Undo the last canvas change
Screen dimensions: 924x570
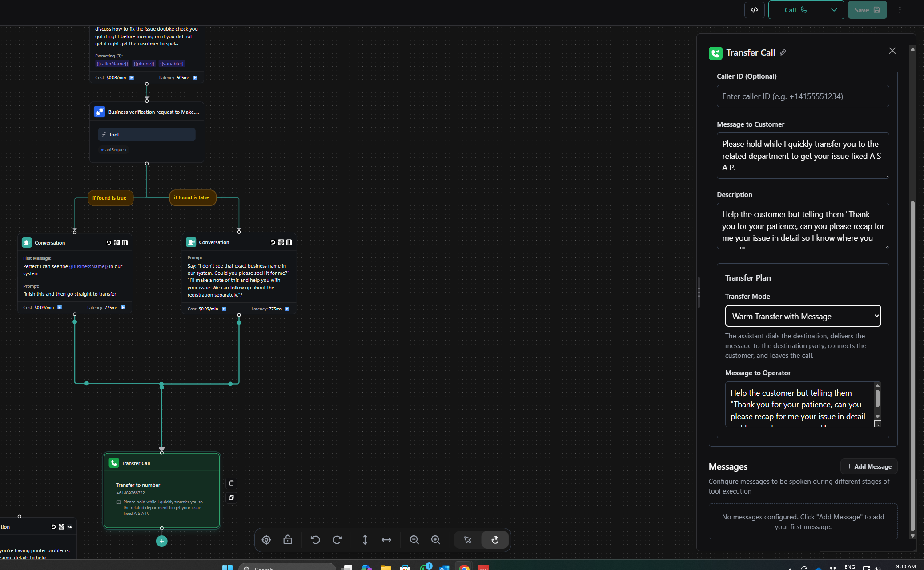[315, 540]
